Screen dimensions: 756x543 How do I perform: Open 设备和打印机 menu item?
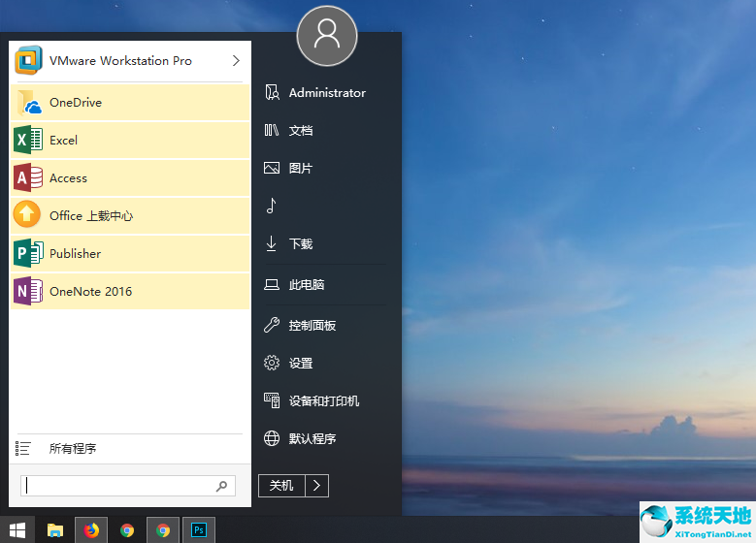tap(323, 401)
